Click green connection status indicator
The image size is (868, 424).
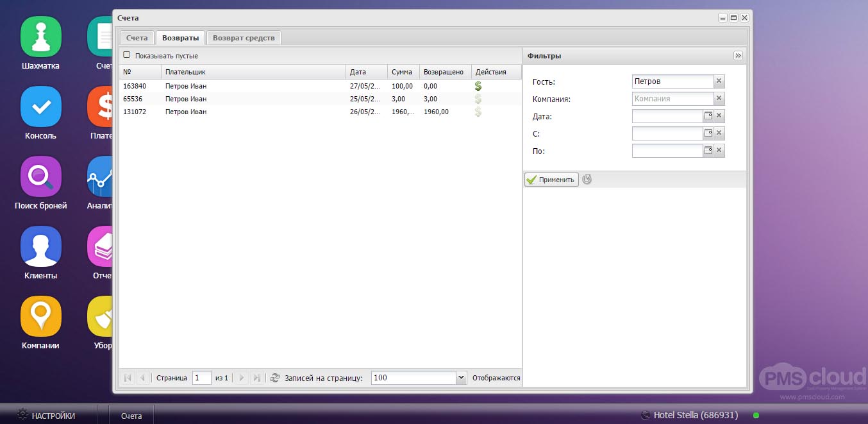(756, 416)
